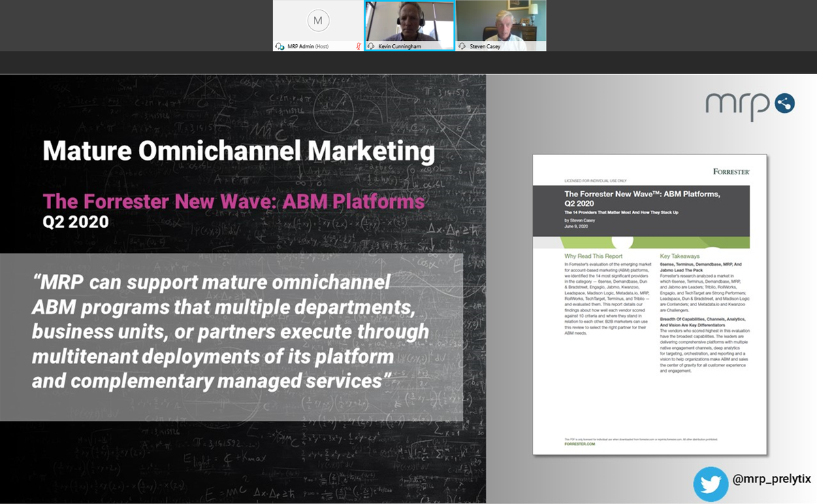This screenshot has width=817, height=504.
Task: Click the muted microphone icon for MRP Admin
Action: [359, 46]
